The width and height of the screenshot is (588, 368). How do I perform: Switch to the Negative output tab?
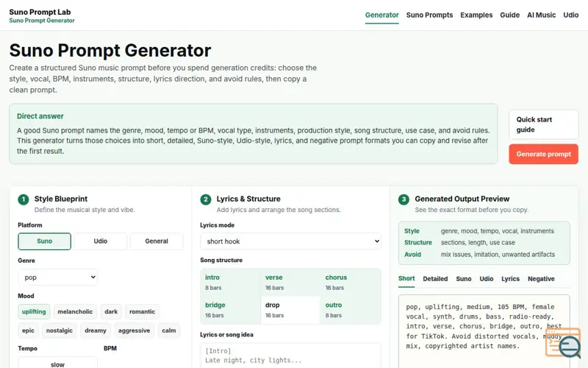click(541, 279)
